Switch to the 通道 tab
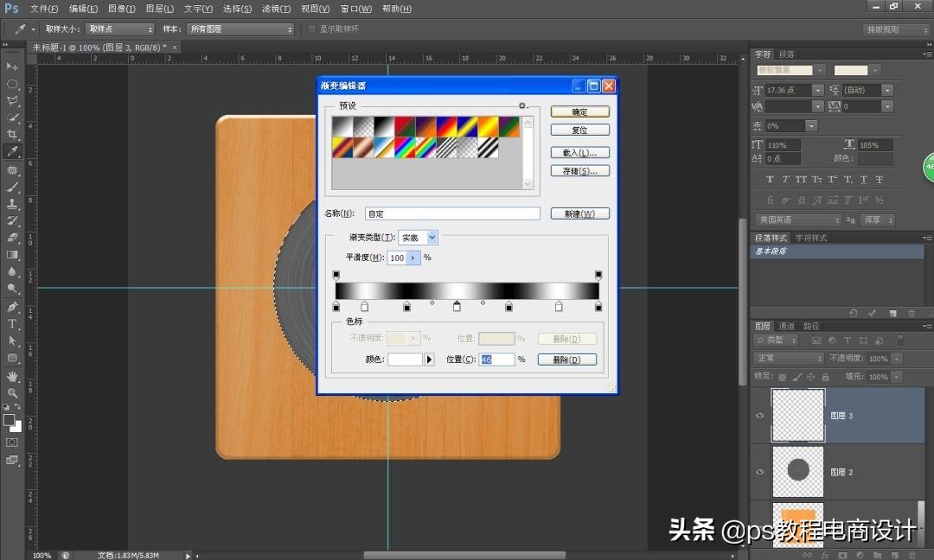 tap(786, 325)
